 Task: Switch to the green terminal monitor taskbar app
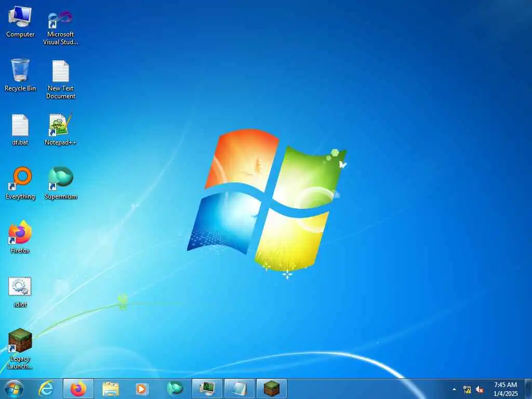(x=207, y=389)
